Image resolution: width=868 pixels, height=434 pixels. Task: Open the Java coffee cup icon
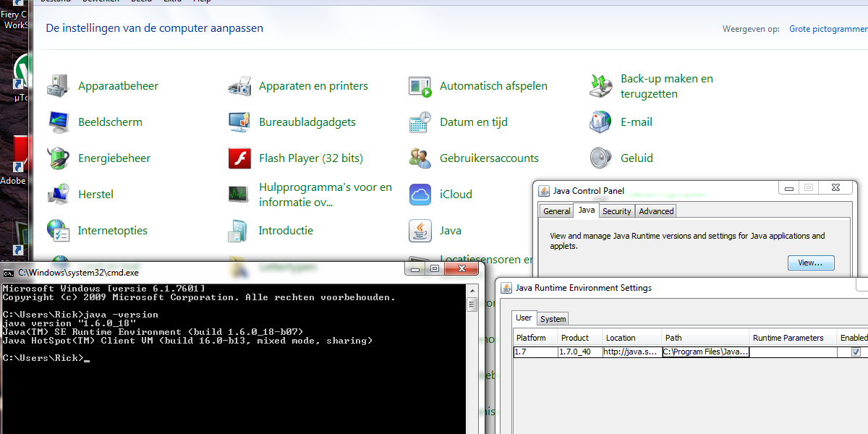(x=420, y=230)
